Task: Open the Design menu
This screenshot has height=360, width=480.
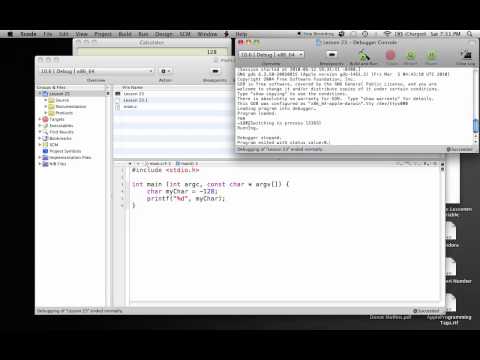Action: pyautogui.click(x=164, y=34)
